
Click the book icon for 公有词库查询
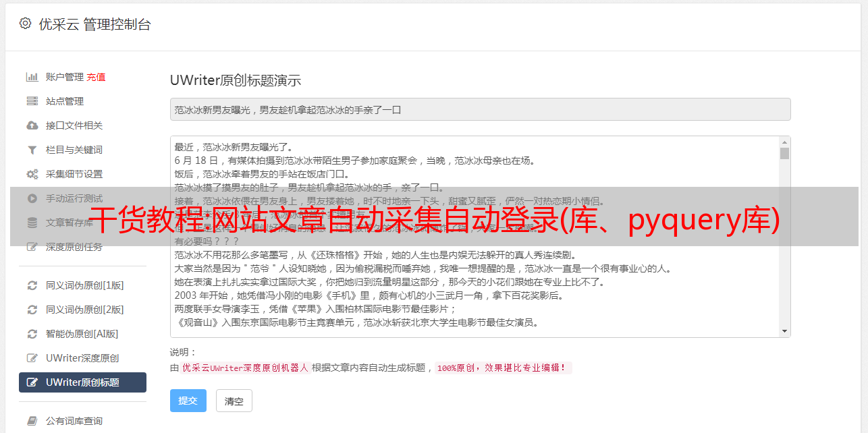point(32,421)
